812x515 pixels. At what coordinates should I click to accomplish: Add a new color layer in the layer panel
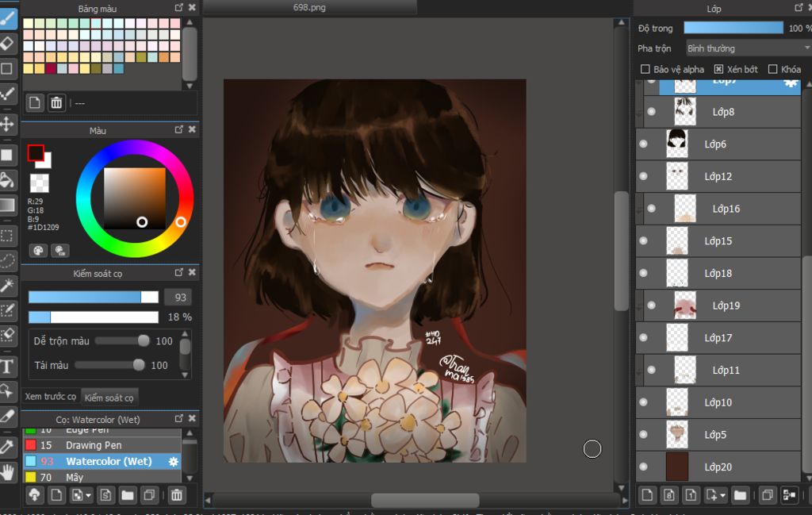point(647,495)
